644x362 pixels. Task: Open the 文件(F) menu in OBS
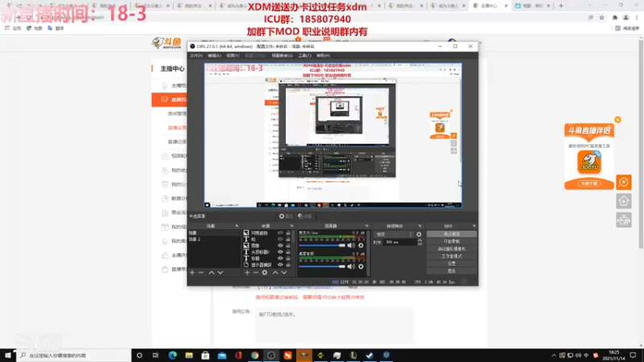196,56
